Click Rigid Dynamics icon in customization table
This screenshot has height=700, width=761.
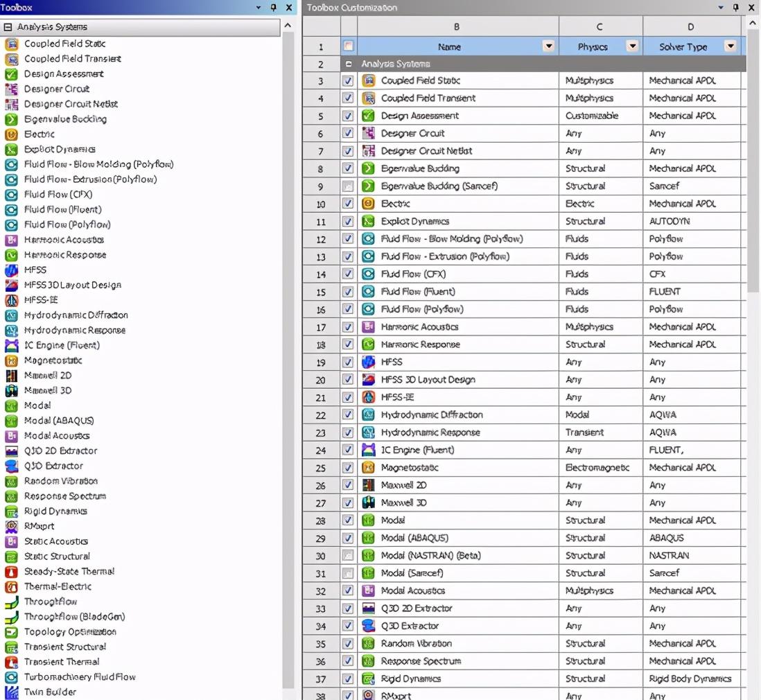coord(368,679)
